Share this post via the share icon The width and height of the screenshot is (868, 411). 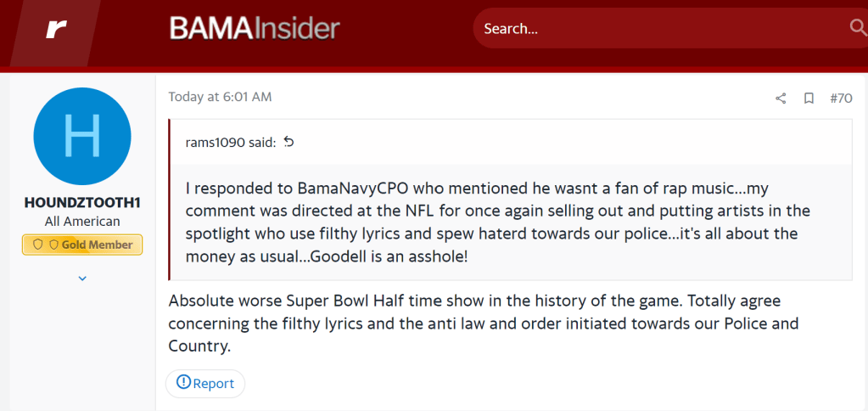pos(781,99)
